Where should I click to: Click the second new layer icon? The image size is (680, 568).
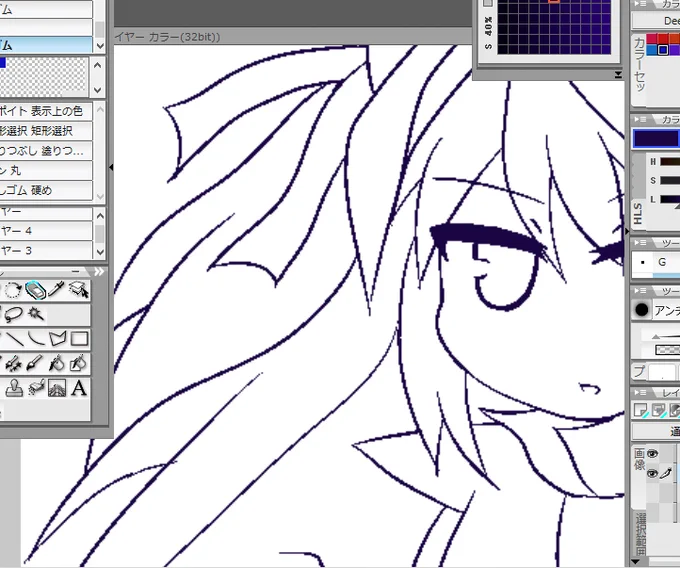pyautogui.click(x=659, y=410)
